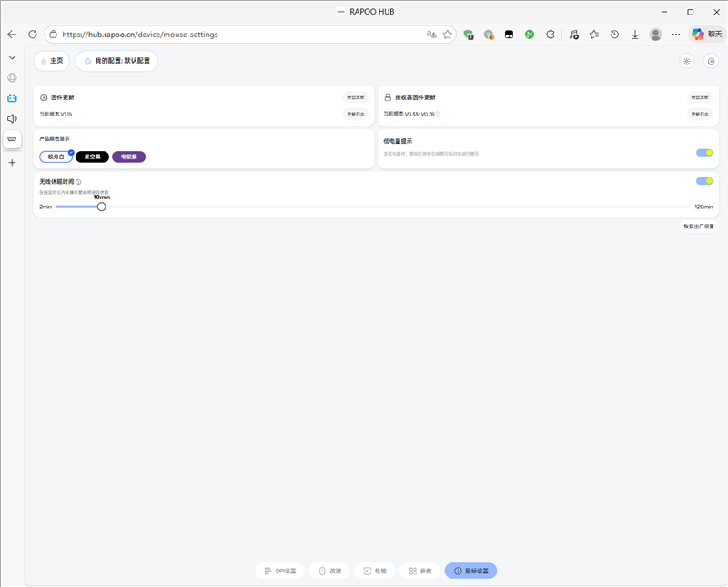Click the wireless sleep time info icon

pos(78,182)
